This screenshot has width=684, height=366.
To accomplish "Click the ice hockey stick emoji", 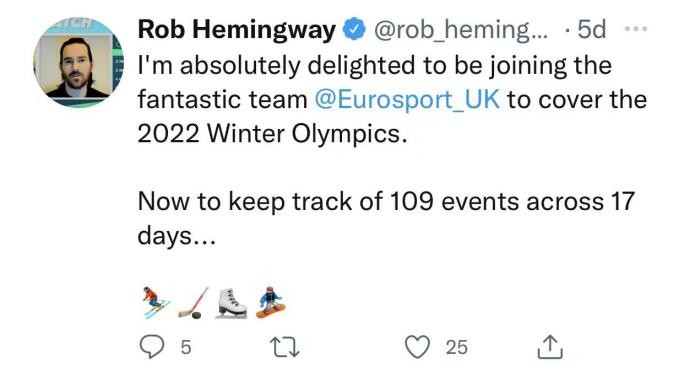I will 194,302.
